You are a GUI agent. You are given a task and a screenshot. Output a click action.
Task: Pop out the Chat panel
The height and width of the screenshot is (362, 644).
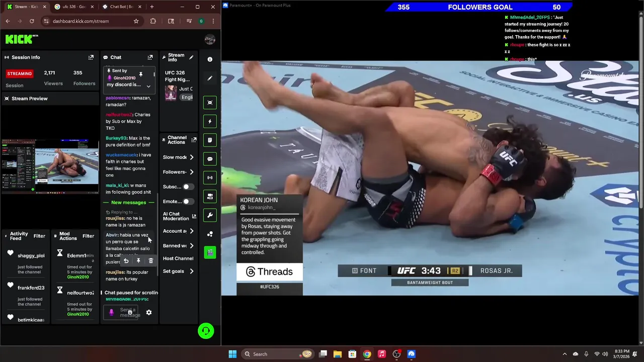(150, 57)
